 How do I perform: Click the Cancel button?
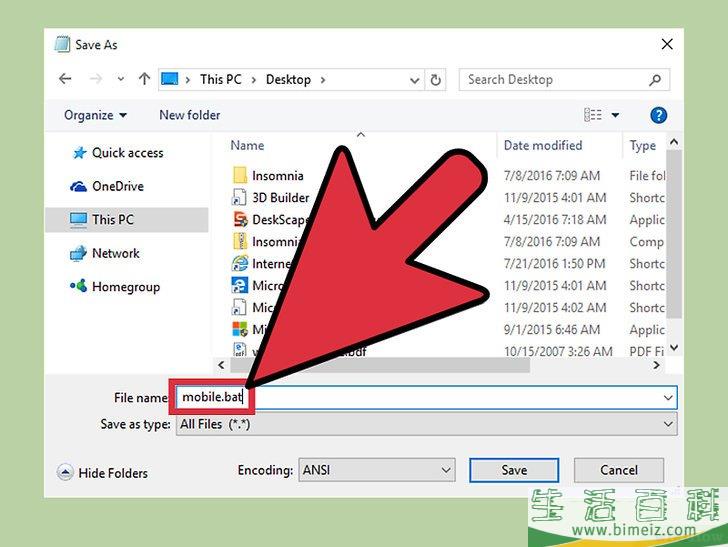pos(619,470)
